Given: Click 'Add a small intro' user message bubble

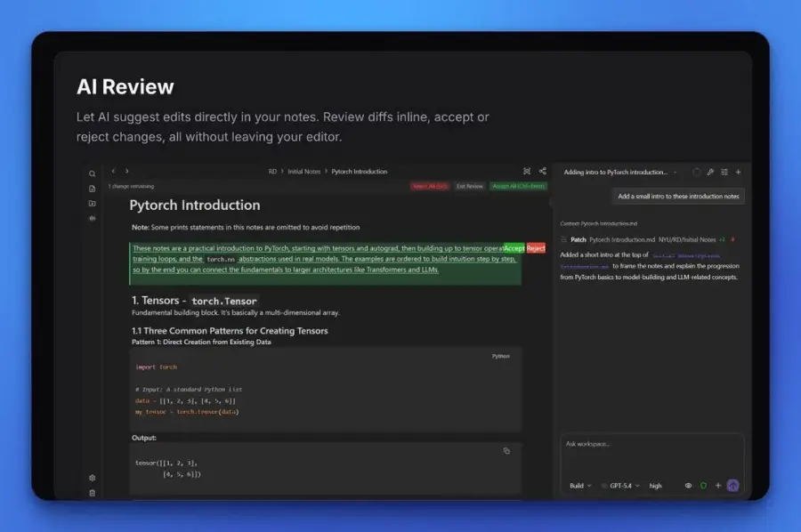Looking at the screenshot, I should 678,196.
